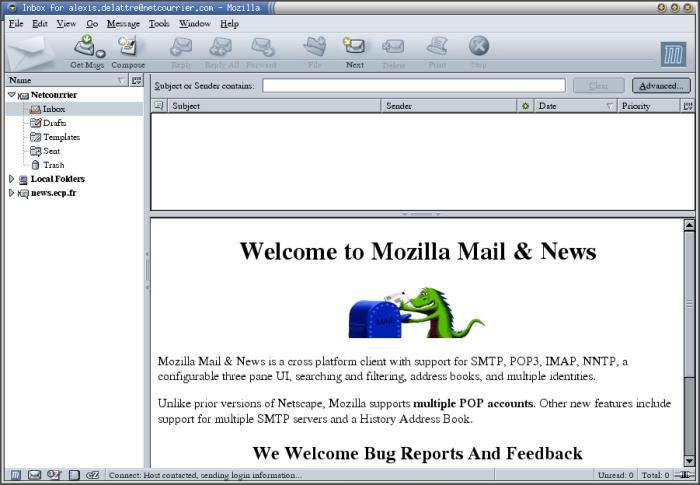Viewport: 700px width, 485px height.
Task: Sort messages by Priority column
Action: (648, 106)
